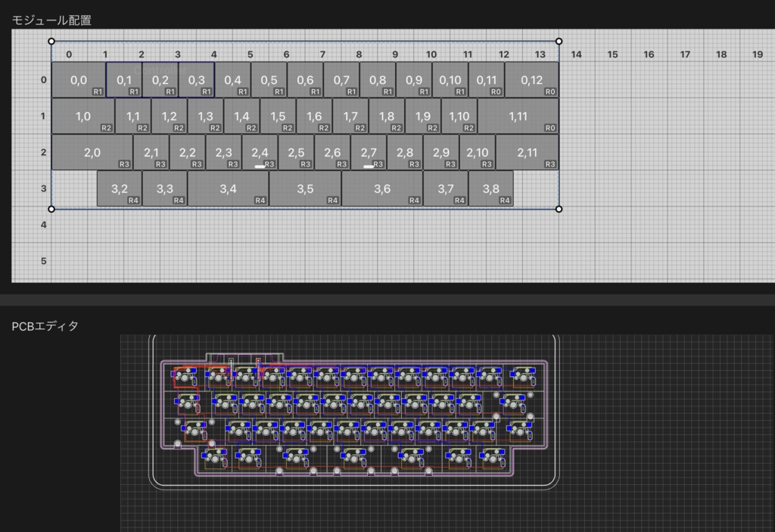Image resolution: width=775 pixels, height=532 pixels.
Task: Select wide key module 1,11
Action: 518,117
